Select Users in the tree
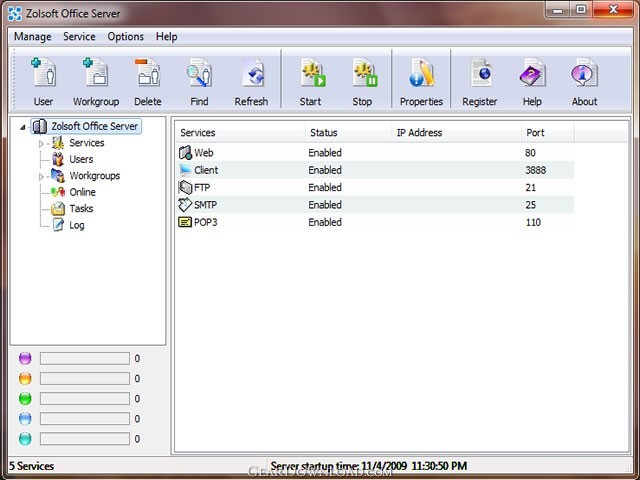 (81, 159)
